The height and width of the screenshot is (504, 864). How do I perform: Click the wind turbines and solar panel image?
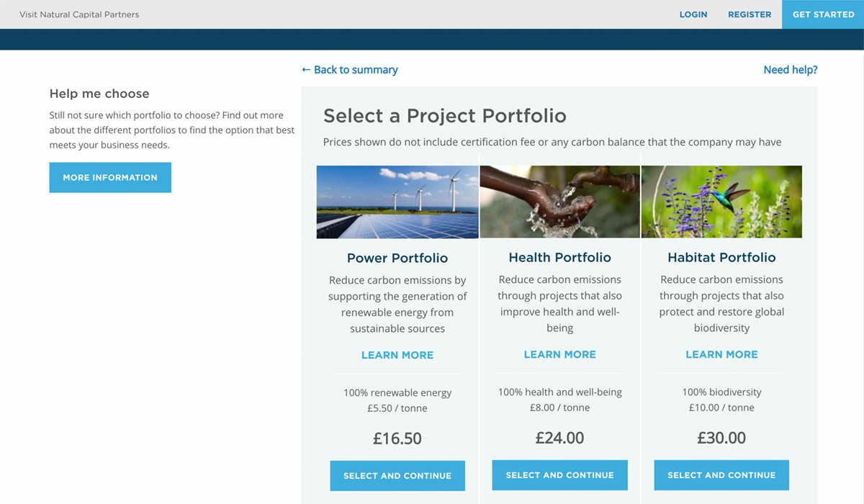click(397, 202)
